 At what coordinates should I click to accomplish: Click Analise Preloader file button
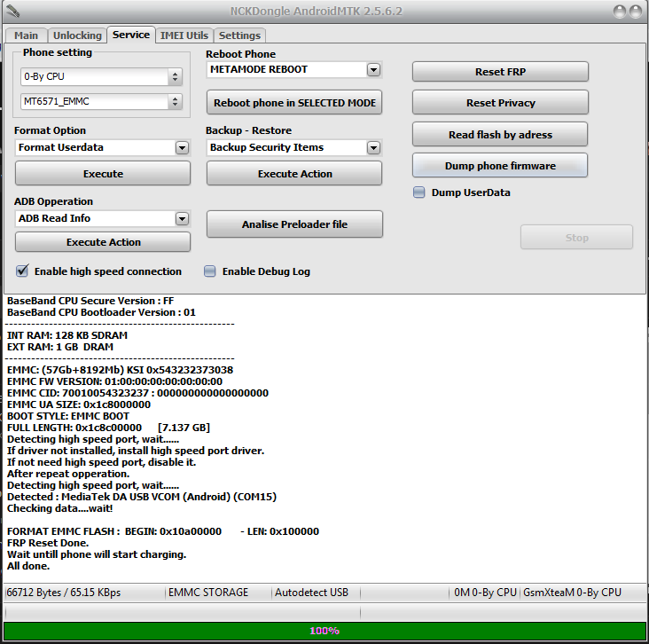click(294, 224)
